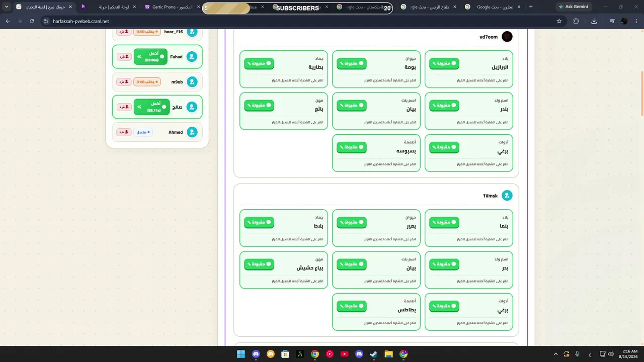Click Ahmed's متصل status chip
This screenshot has height=362, width=644.
pyautogui.click(x=143, y=132)
